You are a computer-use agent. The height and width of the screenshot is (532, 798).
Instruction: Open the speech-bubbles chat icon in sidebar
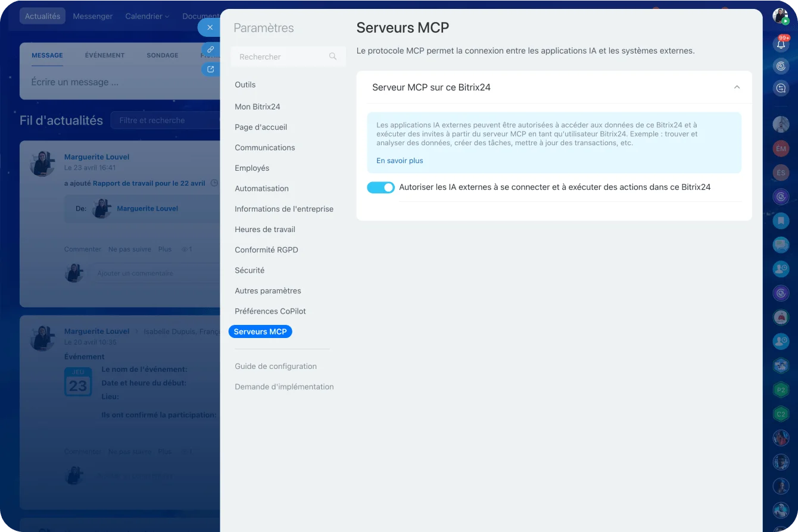coord(781,245)
